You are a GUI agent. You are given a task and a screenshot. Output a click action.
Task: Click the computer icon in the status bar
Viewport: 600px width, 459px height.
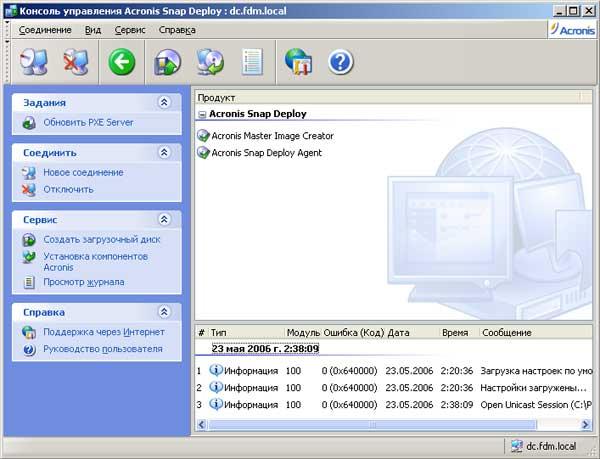pyautogui.click(x=517, y=446)
